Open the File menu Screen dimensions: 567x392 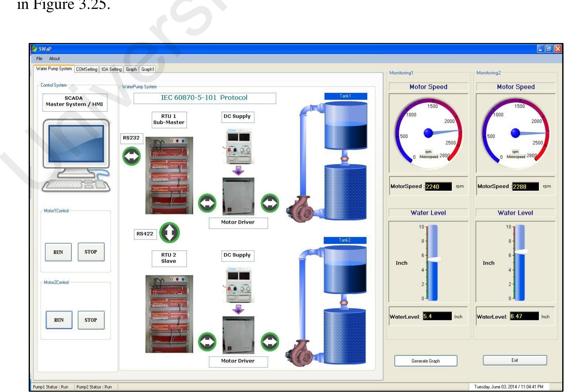39,59
